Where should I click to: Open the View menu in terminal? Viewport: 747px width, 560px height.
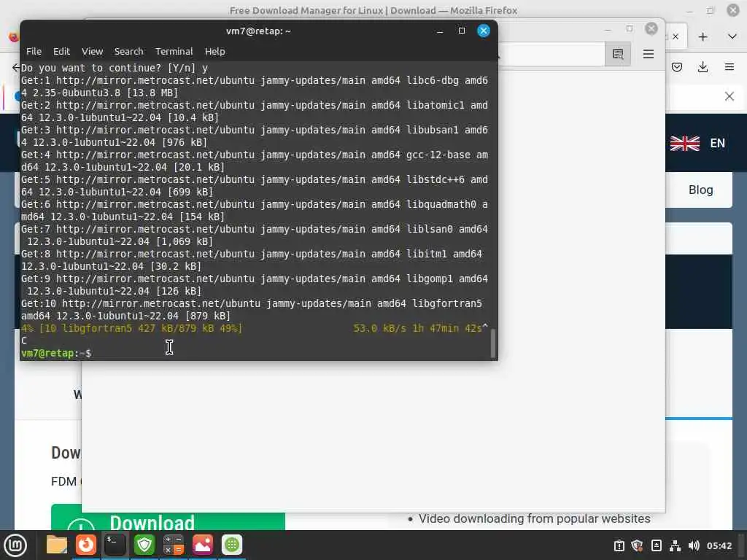pos(92,52)
